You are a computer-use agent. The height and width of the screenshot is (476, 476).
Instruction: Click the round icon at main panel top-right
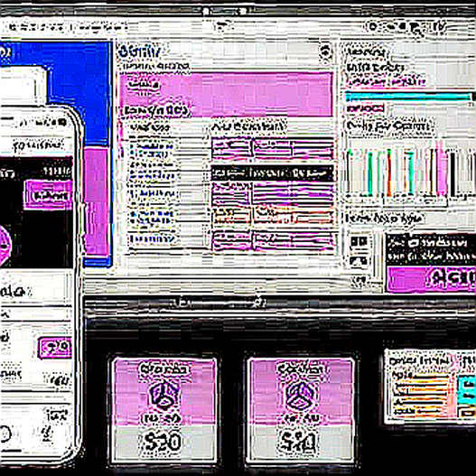[325, 51]
